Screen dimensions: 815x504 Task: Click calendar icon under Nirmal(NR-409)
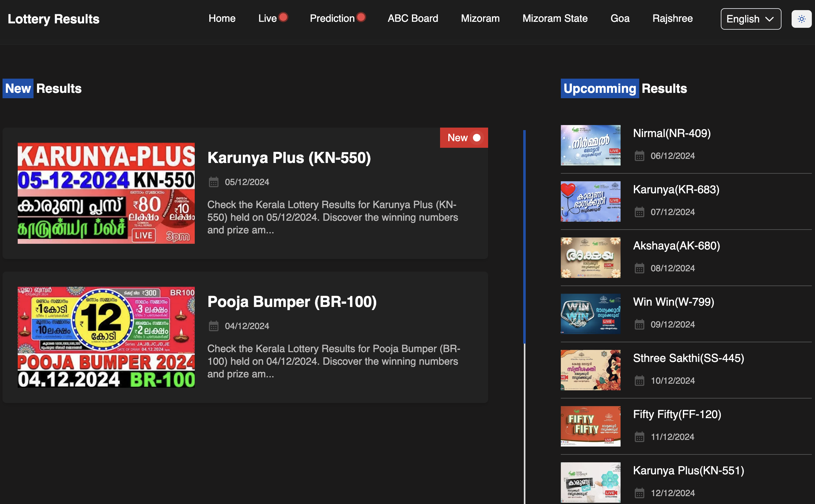639,156
